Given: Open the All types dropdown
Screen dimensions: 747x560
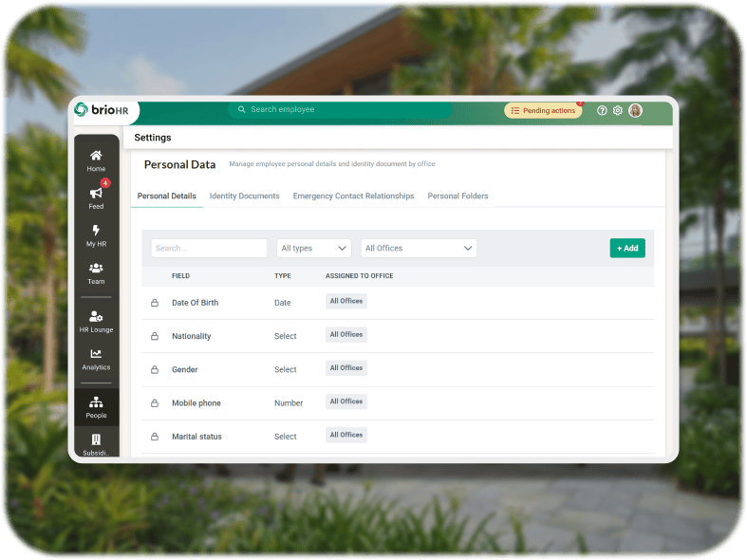Looking at the screenshot, I should point(313,248).
